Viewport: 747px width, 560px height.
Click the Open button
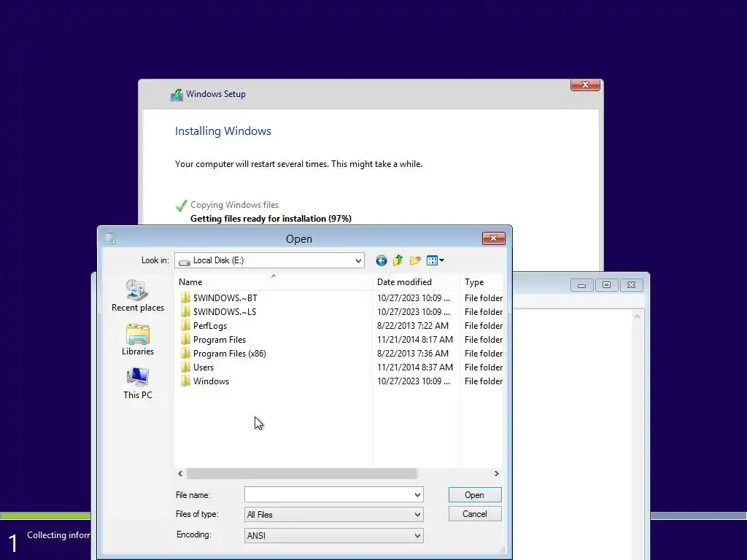(475, 495)
